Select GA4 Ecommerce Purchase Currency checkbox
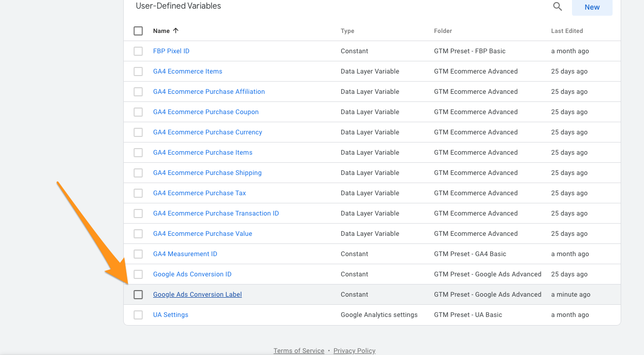This screenshot has height=355, width=644. pos(138,132)
